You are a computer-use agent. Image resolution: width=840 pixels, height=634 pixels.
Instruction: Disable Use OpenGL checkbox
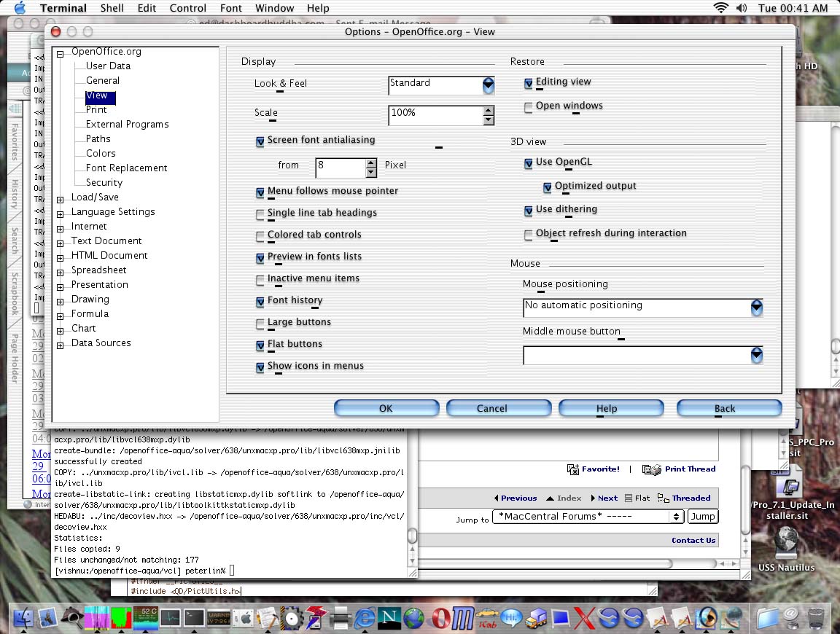pos(529,163)
